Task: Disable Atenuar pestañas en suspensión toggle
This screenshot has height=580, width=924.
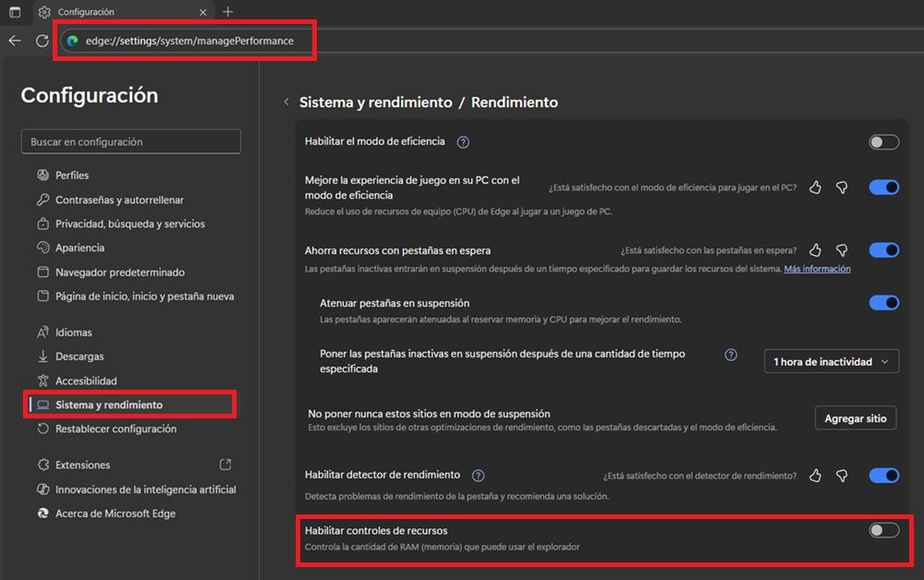Action: click(x=883, y=303)
